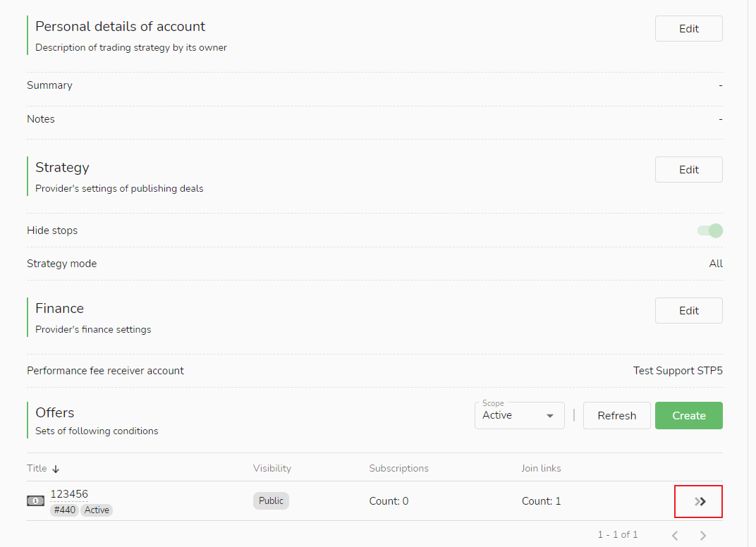Click the Join links column header

click(541, 469)
